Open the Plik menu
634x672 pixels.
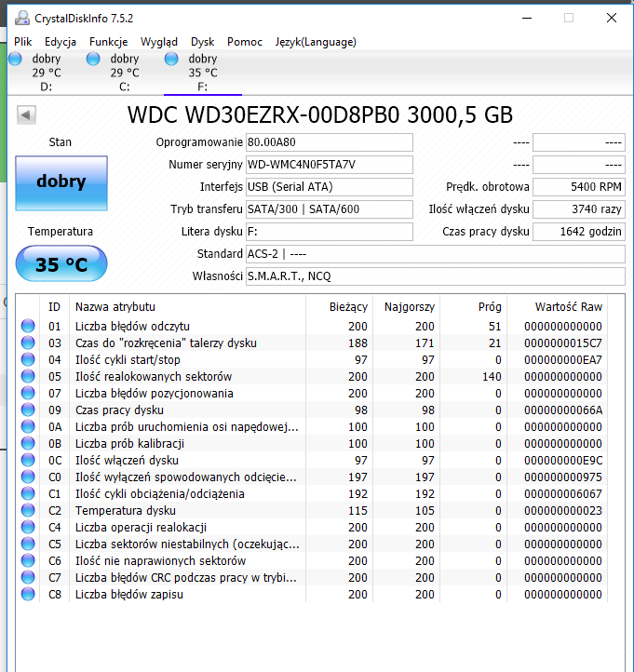pyautogui.click(x=22, y=42)
